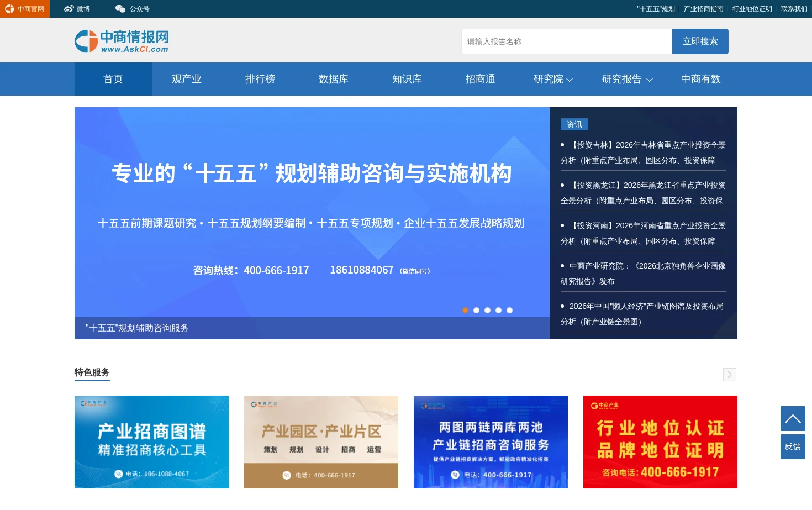This screenshot has width=812, height=510.
Task: Open the 数据库 nav item
Action: click(x=334, y=79)
